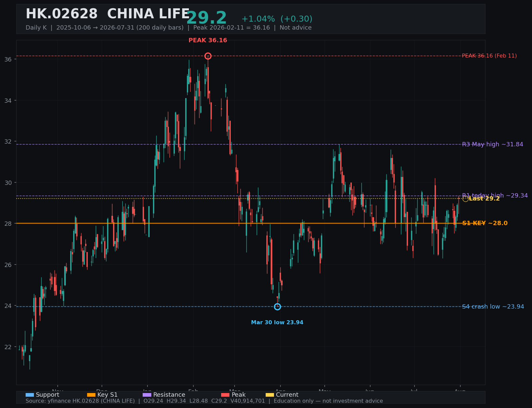Click the y-axis tick label 36

pyautogui.click(x=8, y=59)
